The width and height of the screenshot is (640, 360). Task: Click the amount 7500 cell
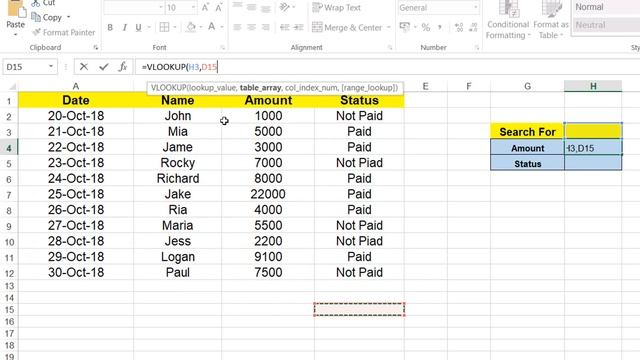[268, 272]
